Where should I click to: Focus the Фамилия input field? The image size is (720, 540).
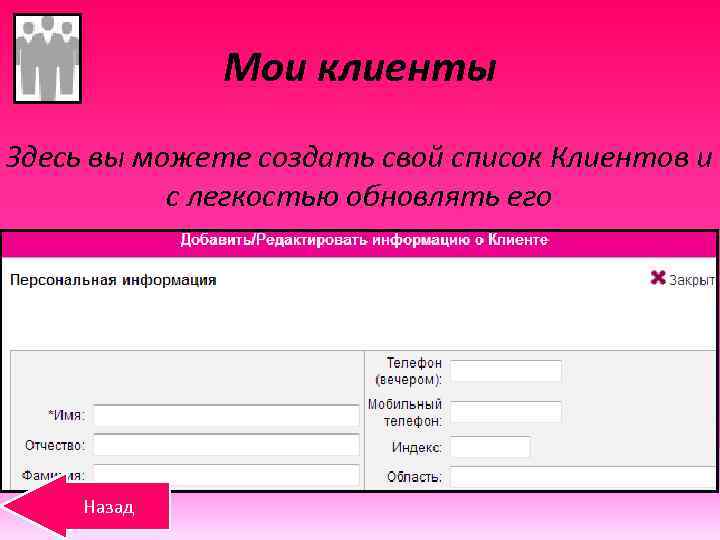tap(226, 475)
